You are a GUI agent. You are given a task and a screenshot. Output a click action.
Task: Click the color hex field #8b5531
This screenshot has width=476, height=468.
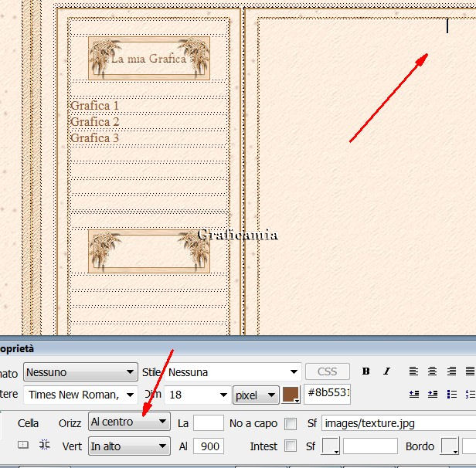[327, 393]
